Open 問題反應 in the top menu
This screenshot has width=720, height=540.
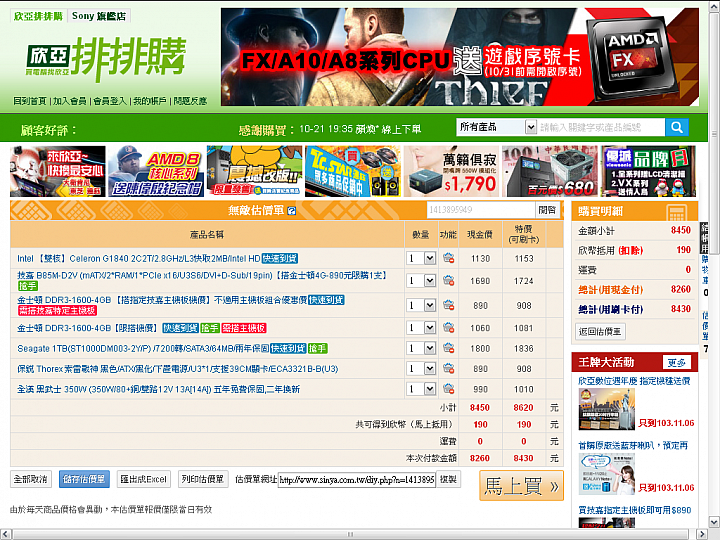190,101
